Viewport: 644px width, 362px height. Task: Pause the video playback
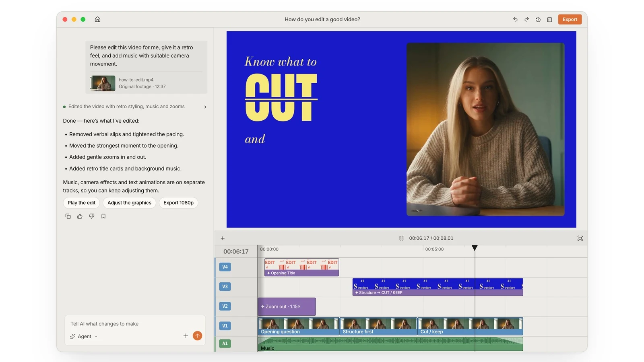pos(401,238)
